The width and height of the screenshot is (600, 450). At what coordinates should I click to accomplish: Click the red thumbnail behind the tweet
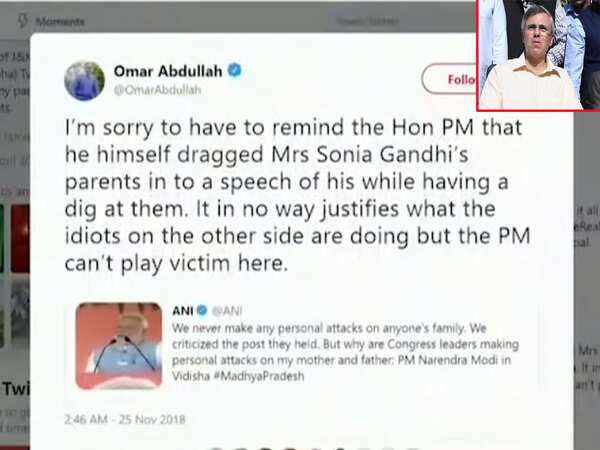click(x=20, y=238)
